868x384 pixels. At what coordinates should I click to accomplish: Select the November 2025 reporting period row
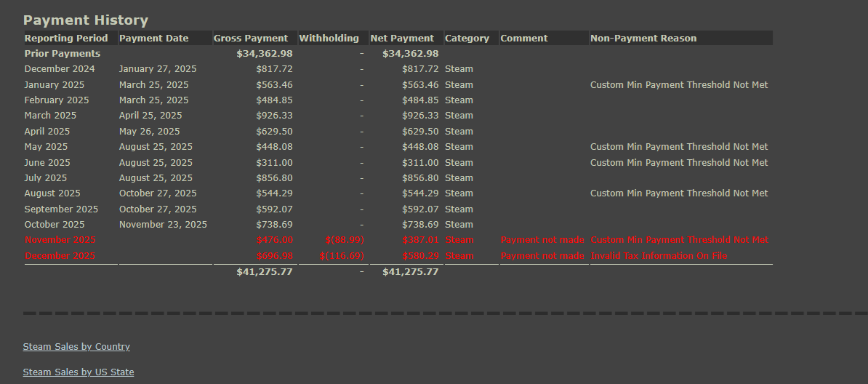(398, 240)
